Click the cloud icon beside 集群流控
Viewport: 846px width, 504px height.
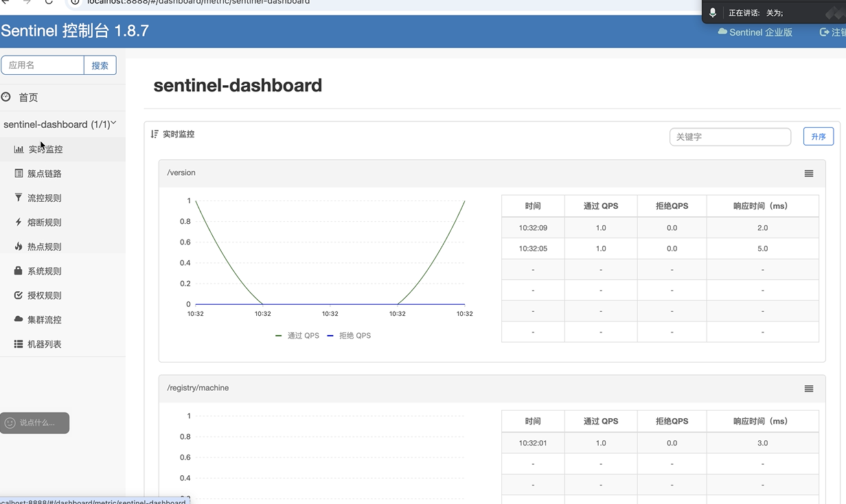(19, 319)
